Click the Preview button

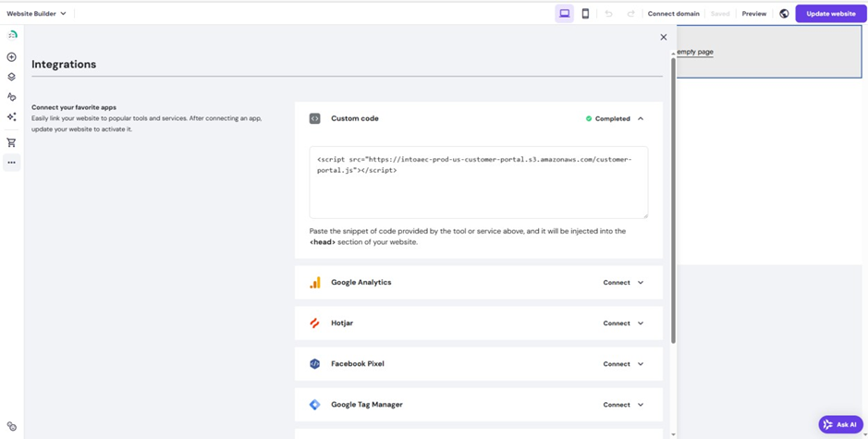click(754, 14)
